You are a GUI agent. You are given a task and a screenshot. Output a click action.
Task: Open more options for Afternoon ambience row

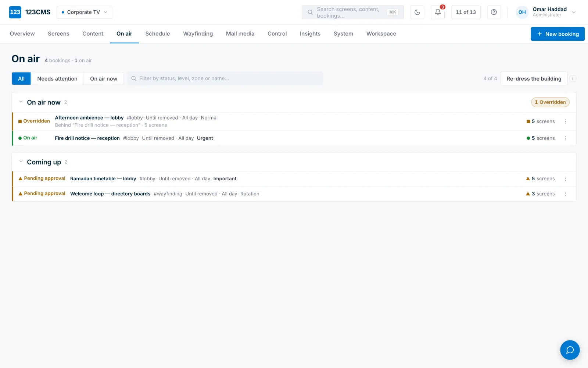565,121
